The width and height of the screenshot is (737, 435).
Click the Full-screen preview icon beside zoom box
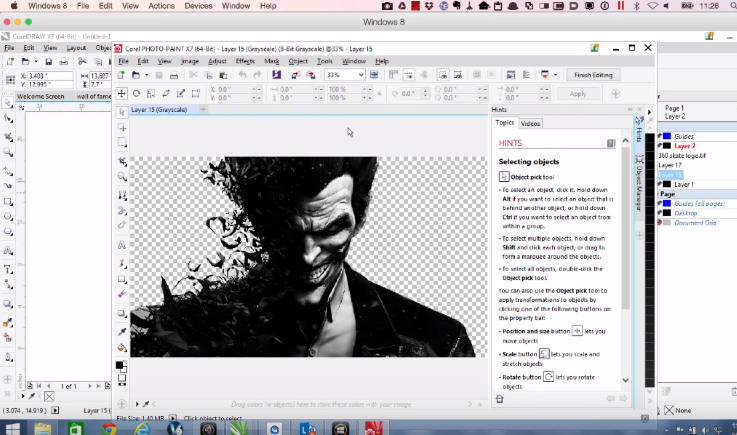click(x=374, y=75)
